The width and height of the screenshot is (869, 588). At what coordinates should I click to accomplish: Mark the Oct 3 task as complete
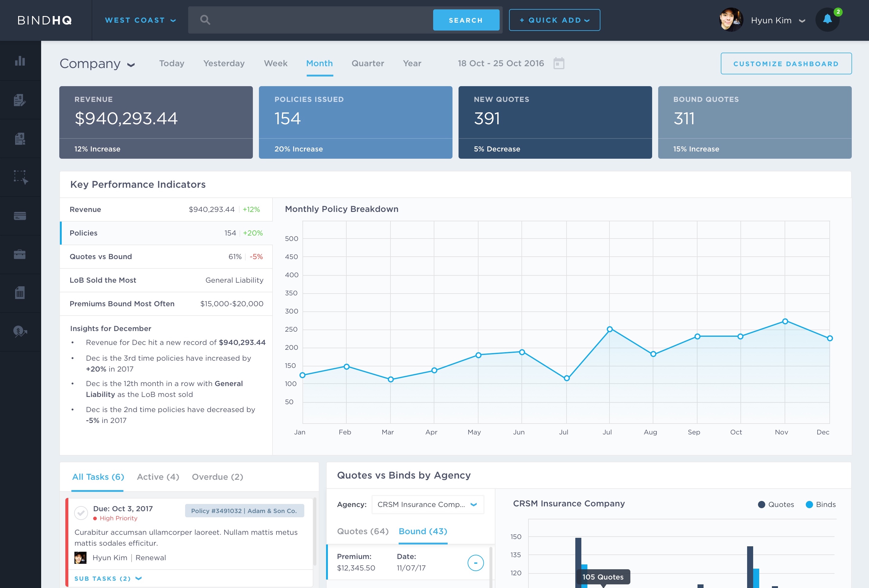(81, 513)
